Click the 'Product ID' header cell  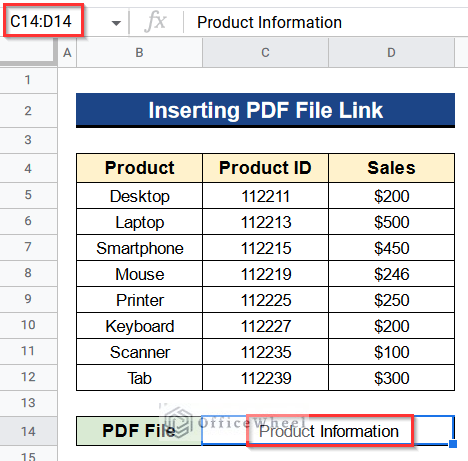[x=265, y=168]
